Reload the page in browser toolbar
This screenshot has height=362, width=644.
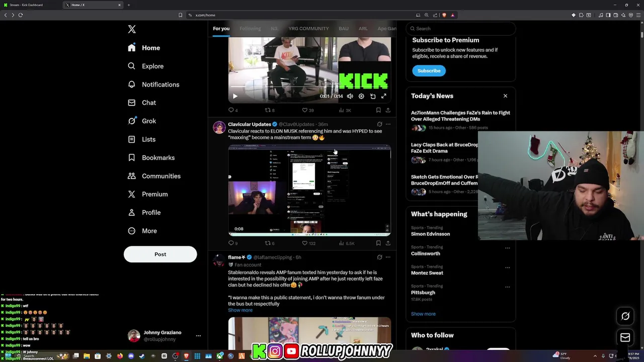pyautogui.click(x=21, y=15)
